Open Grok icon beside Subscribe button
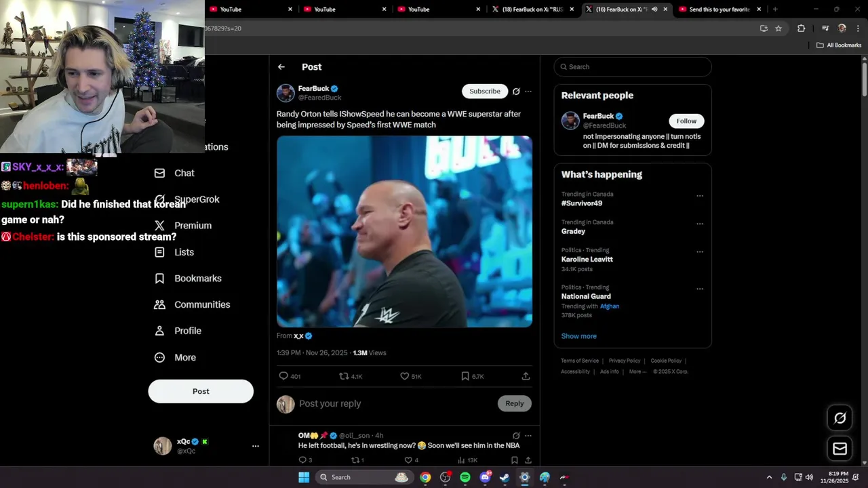 (x=516, y=91)
